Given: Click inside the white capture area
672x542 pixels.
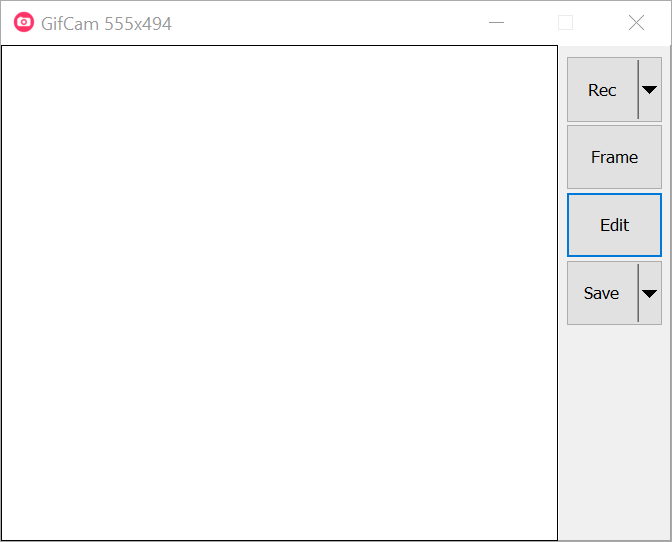Looking at the screenshot, I should click(279, 293).
